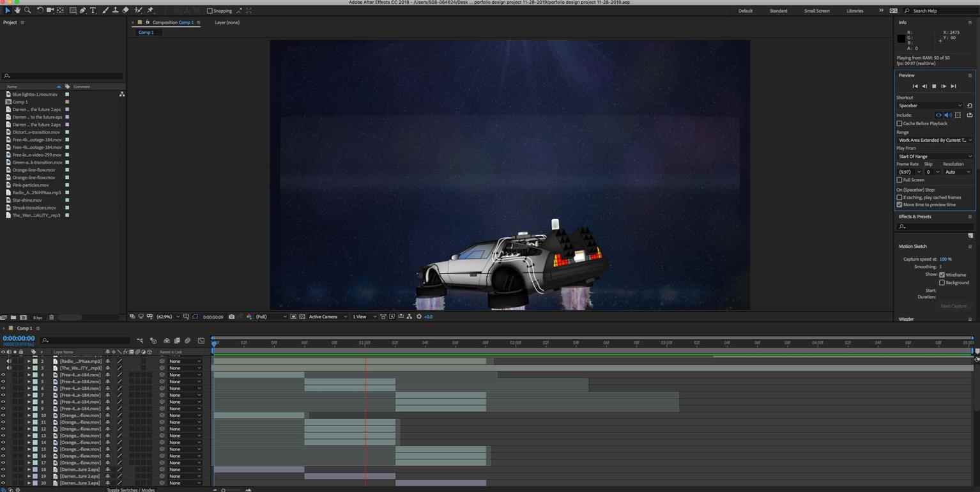Select the Roto Brush tool

(139, 10)
